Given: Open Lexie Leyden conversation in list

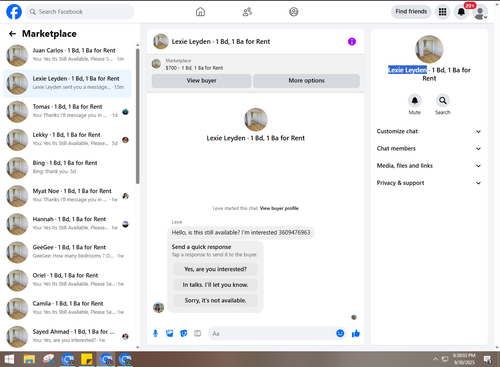Looking at the screenshot, I should (67, 83).
